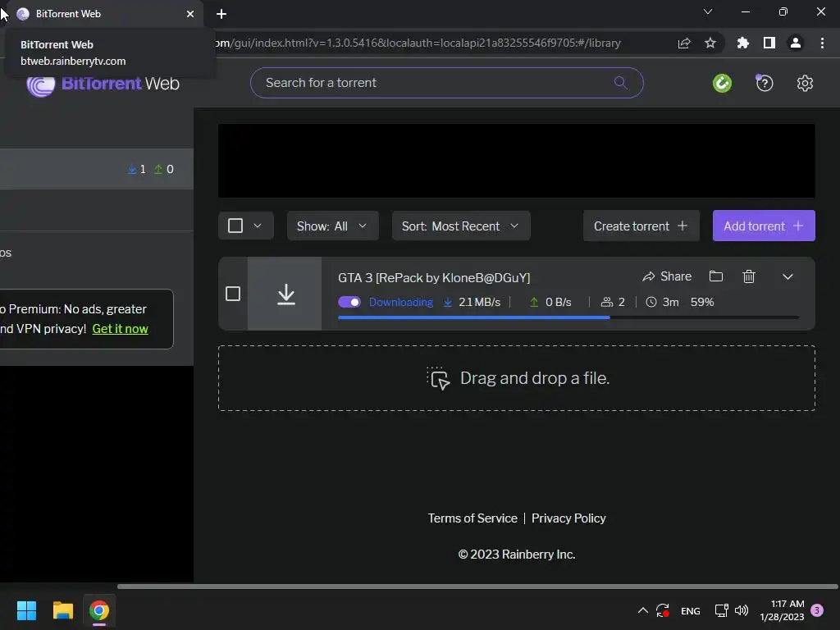Open the help question mark icon
The width and height of the screenshot is (840, 630).
coord(765,83)
